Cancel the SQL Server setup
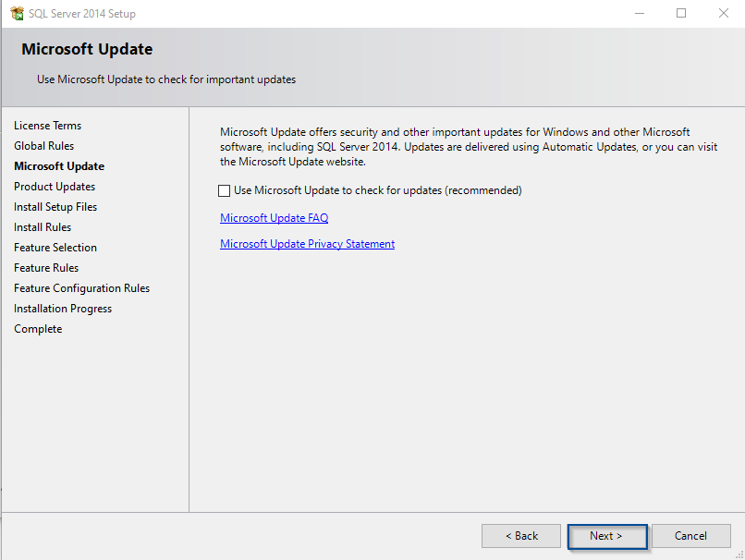This screenshot has height=560, width=745. [x=690, y=536]
